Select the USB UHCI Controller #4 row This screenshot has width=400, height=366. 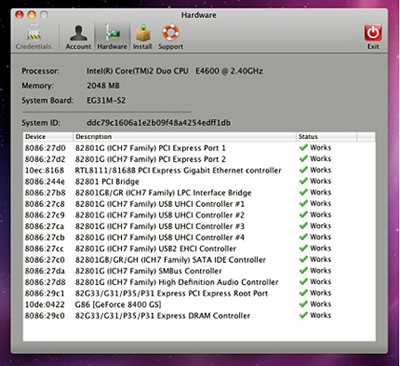(x=199, y=237)
